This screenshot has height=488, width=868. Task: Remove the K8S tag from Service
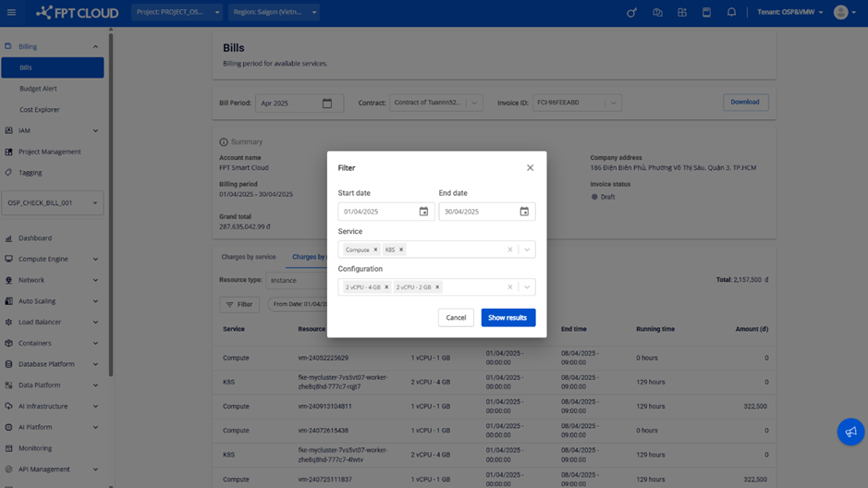(x=401, y=250)
